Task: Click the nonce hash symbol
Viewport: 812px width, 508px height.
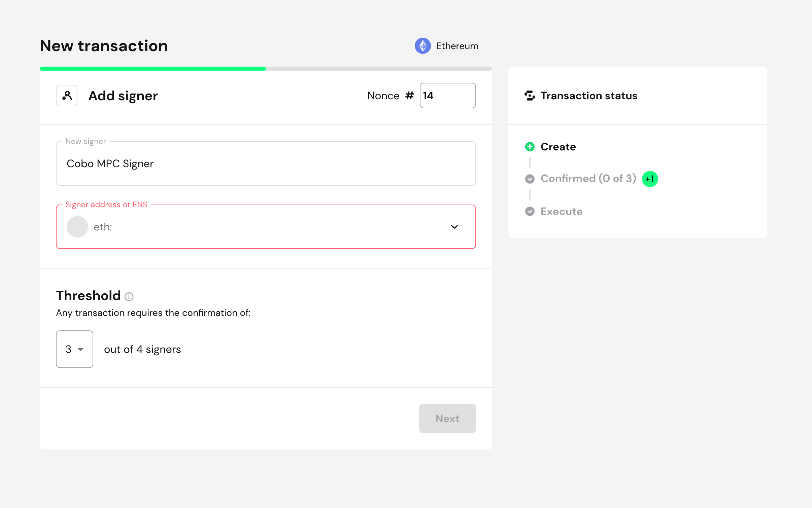Action: pos(409,96)
